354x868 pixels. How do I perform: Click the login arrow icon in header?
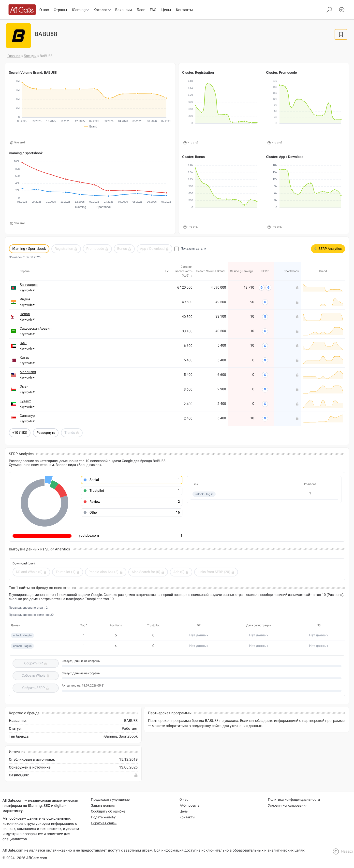click(x=341, y=10)
